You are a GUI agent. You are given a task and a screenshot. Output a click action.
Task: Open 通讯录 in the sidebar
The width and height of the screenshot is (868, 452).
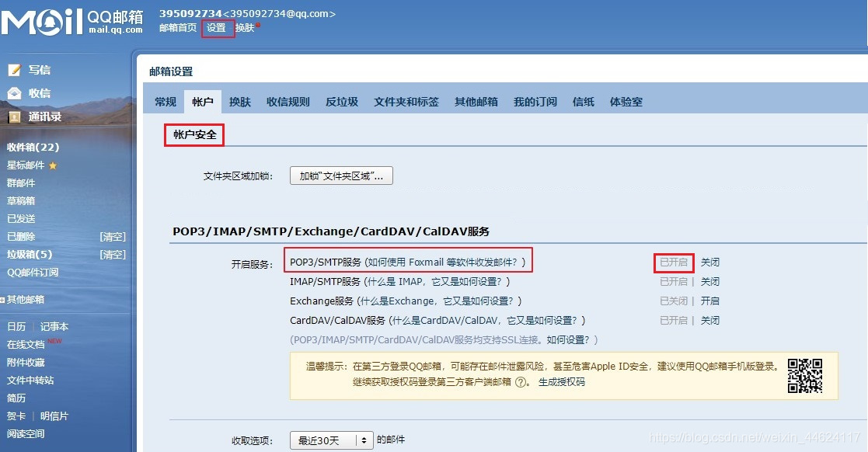pos(45,116)
